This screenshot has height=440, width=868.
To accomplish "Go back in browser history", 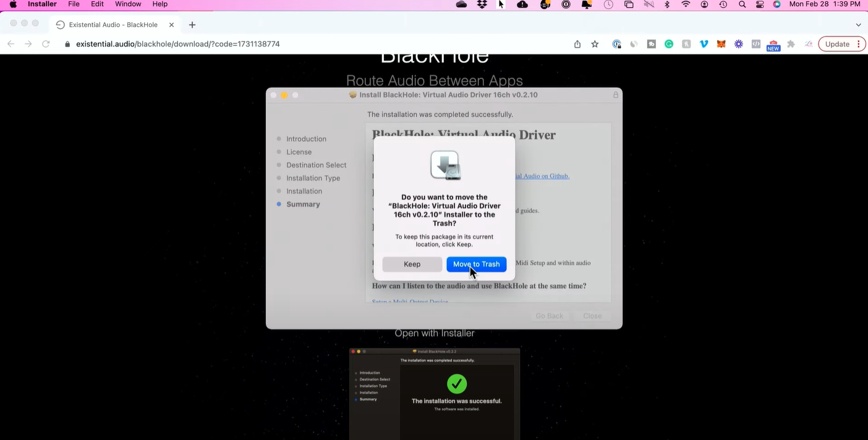I will [11, 44].
